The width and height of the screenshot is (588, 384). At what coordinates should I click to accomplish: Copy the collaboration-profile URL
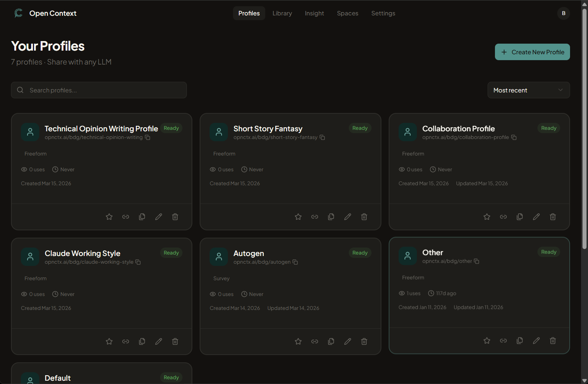tap(514, 138)
